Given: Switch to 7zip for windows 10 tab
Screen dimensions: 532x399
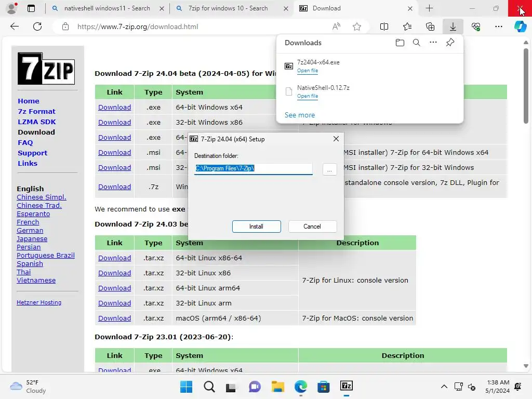Looking at the screenshot, I should [228, 8].
